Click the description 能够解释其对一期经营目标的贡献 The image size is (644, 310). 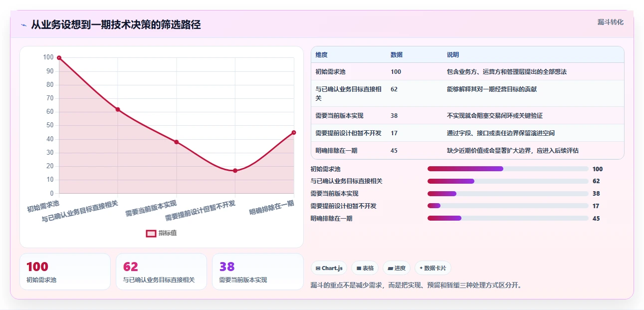(492, 89)
